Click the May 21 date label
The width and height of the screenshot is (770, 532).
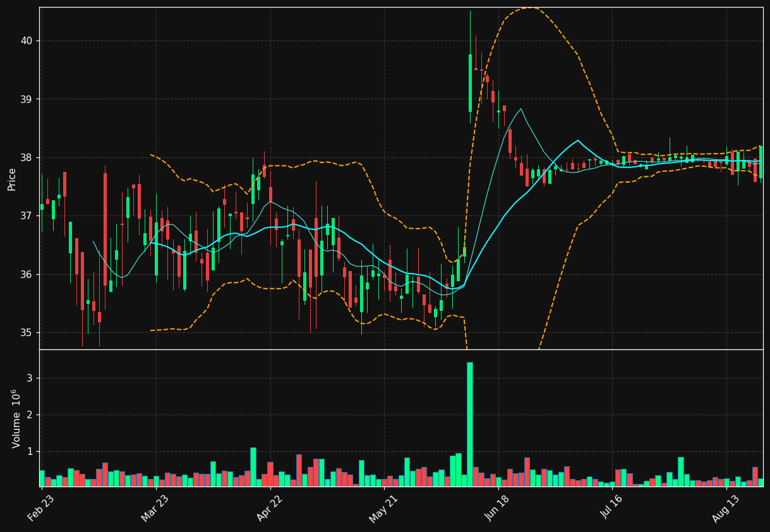(383, 507)
